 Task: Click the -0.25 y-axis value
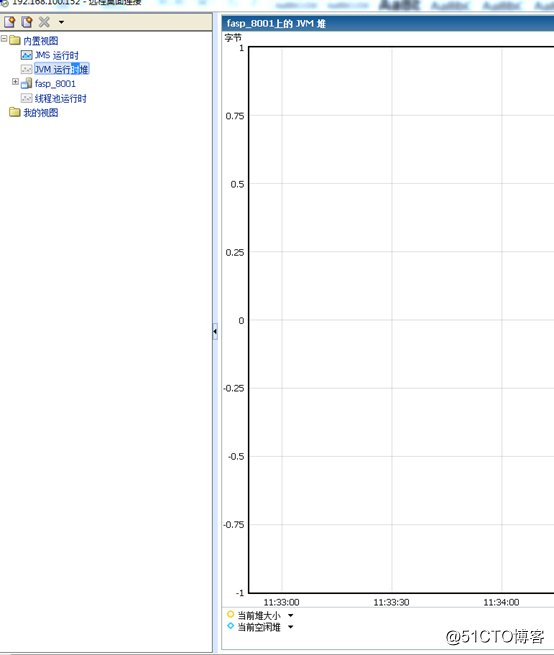[x=234, y=388]
